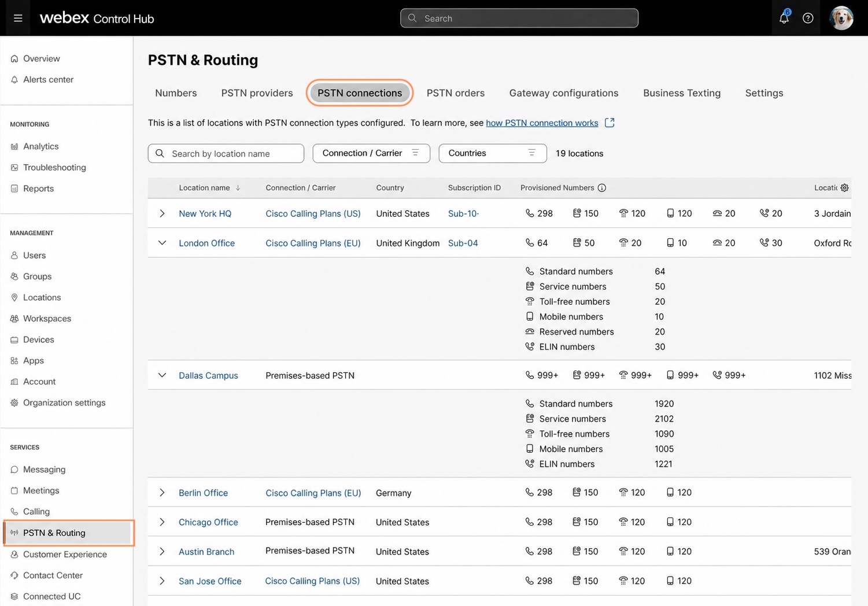
Task: Expand the San Jose Office row
Action: pos(162,581)
